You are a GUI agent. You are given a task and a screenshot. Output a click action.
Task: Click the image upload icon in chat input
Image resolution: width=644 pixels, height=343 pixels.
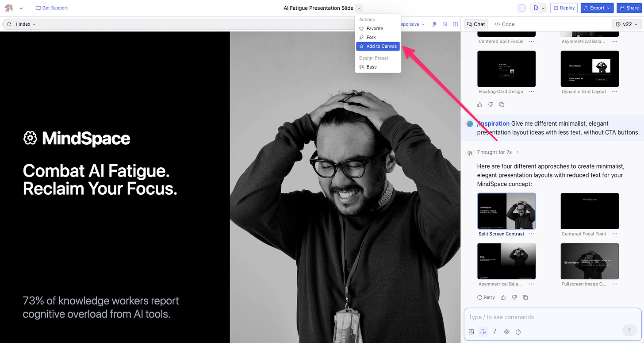coord(471,332)
